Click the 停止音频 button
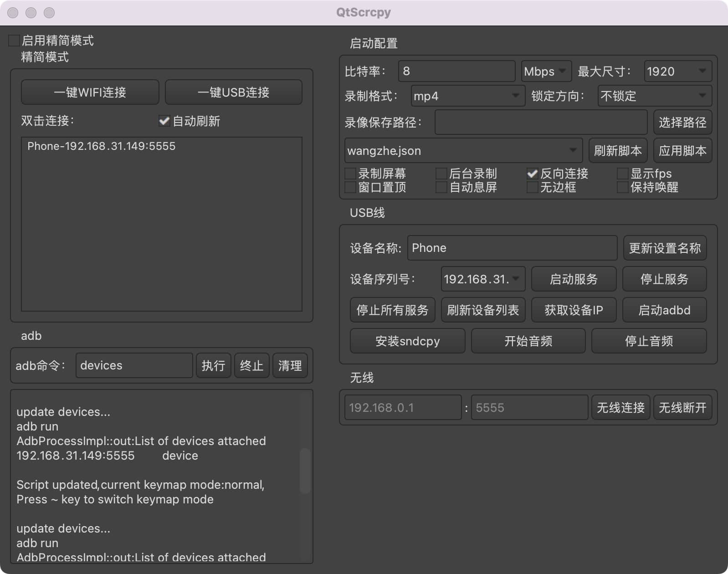 (649, 341)
